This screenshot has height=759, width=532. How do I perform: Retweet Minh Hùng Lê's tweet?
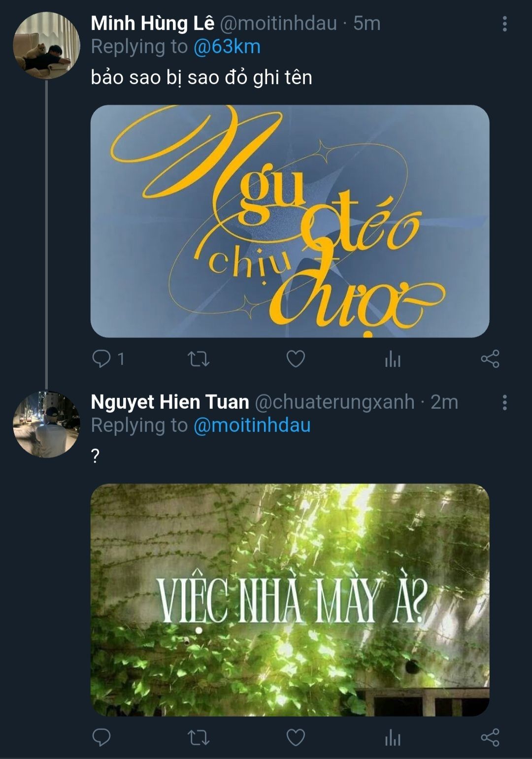coord(199,359)
